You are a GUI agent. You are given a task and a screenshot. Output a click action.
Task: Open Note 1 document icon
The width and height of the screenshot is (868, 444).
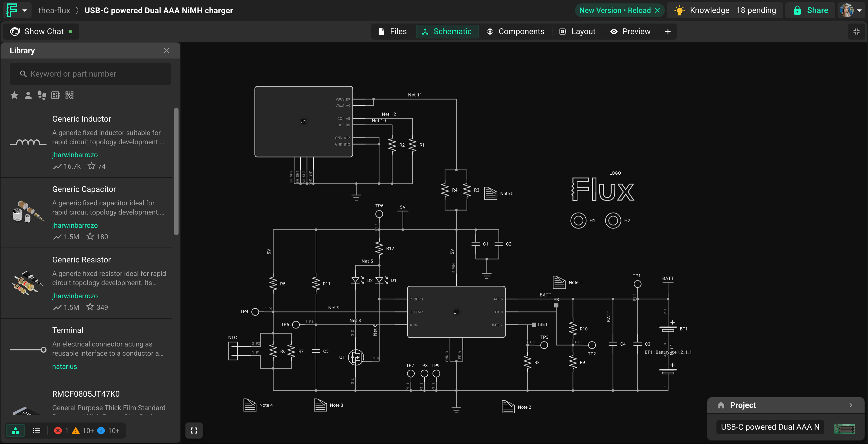point(559,282)
